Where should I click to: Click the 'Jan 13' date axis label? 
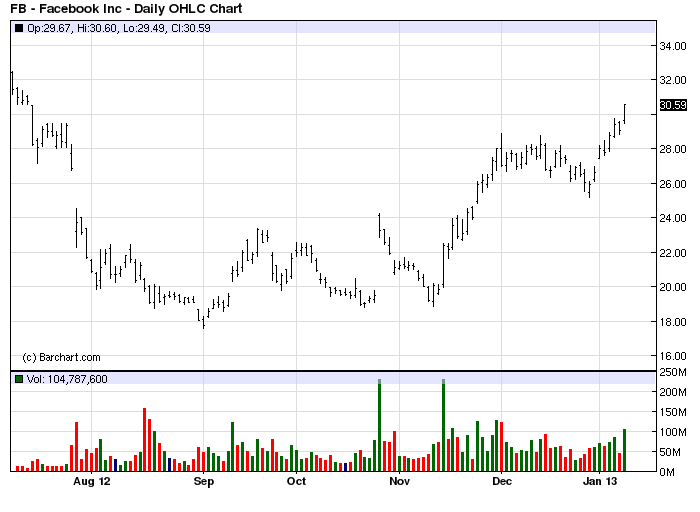pos(600,481)
